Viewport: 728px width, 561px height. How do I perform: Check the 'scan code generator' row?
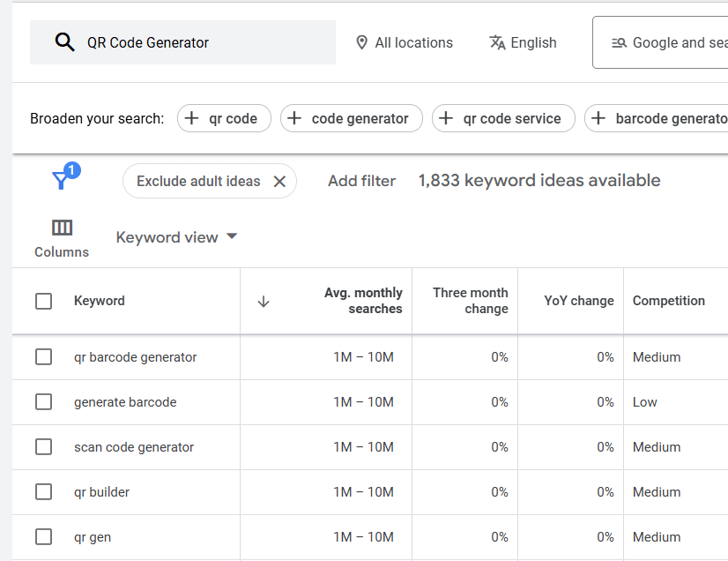tap(44, 446)
